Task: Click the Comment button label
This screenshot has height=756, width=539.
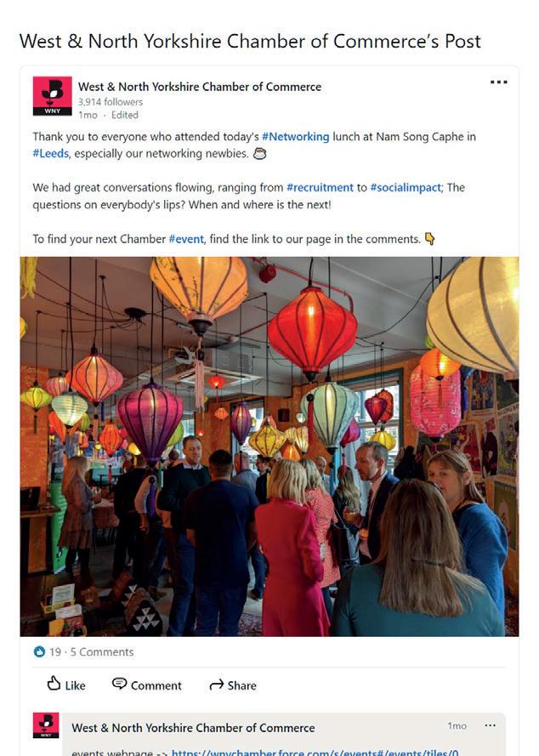Action: point(156,685)
